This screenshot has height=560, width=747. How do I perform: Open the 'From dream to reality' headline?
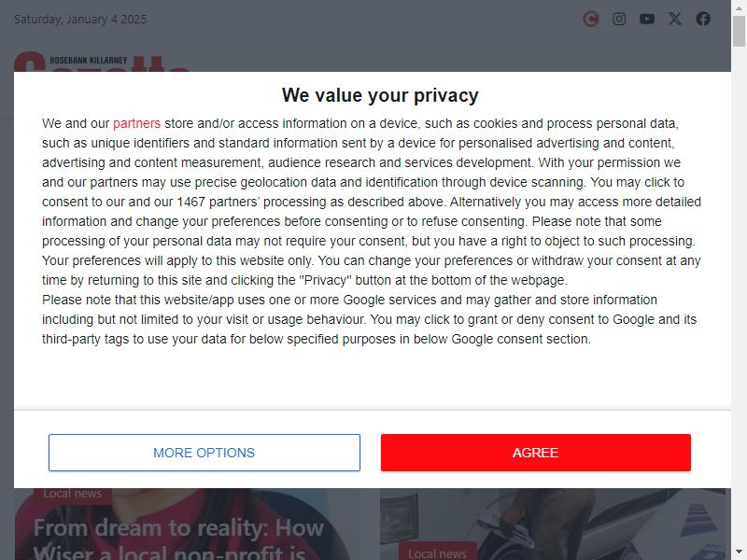pos(178,539)
